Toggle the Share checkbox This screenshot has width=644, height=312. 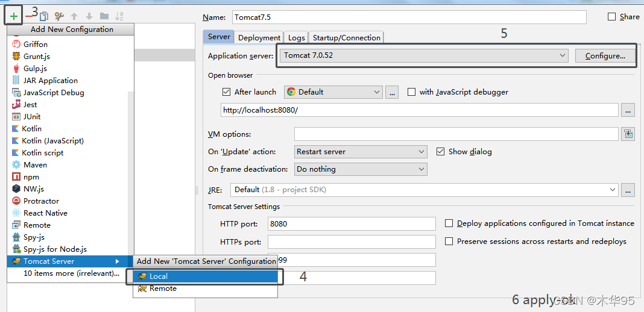tap(611, 17)
